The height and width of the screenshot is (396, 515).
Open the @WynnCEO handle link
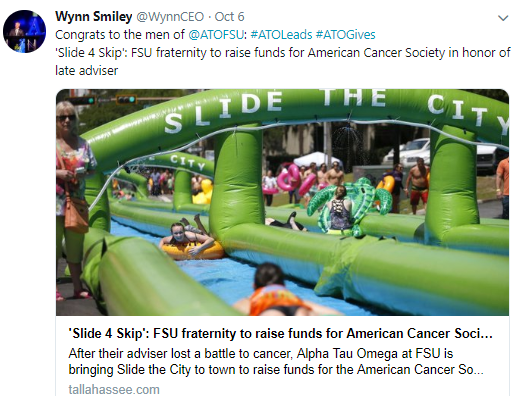click(x=170, y=17)
